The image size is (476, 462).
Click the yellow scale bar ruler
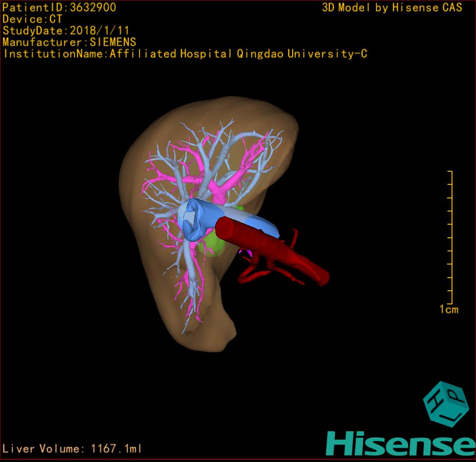[x=450, y=238]
